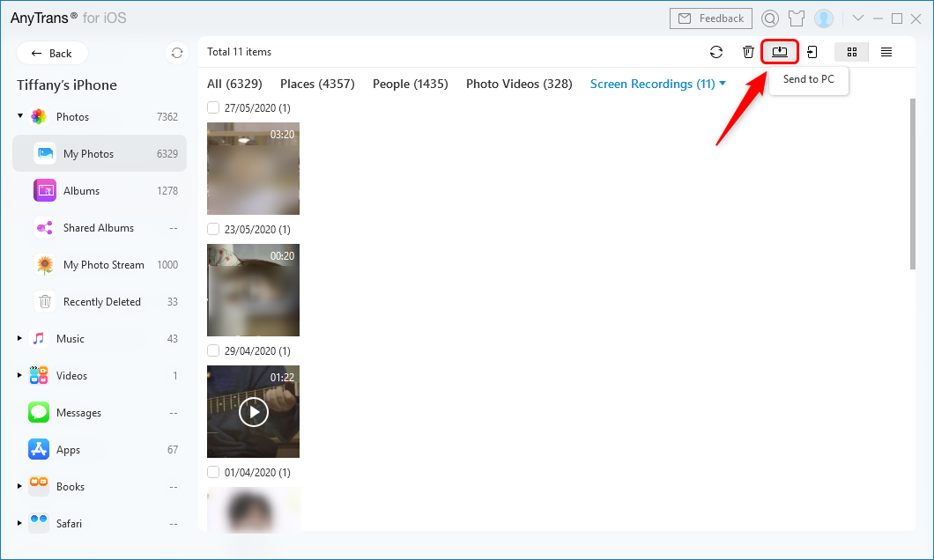Click the trash delete icon in toolbar
Screen dimensions: 934x560
pos(748,52)
